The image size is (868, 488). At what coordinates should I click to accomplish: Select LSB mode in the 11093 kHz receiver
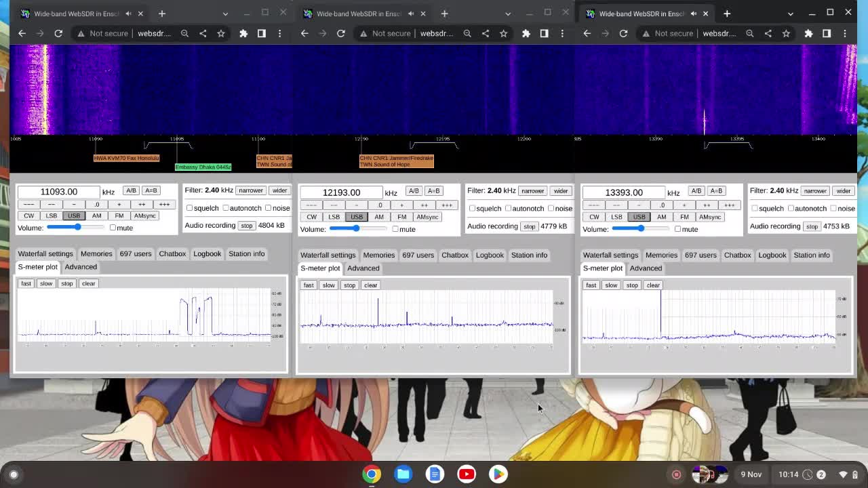(x=52, y=216)
